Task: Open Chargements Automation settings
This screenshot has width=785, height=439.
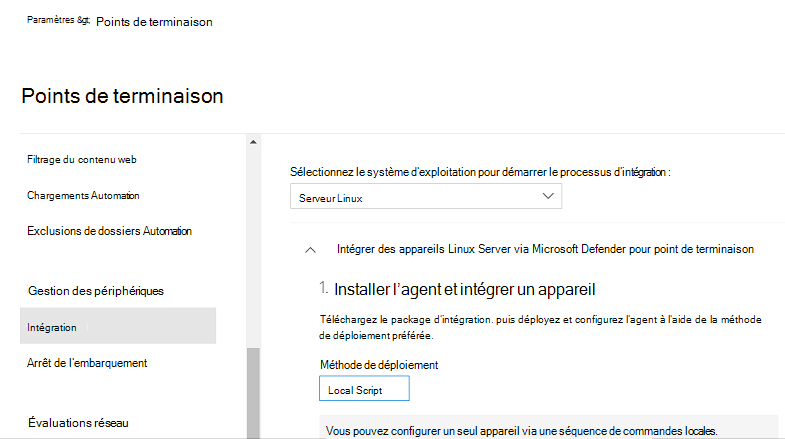Action: (83, 196)
